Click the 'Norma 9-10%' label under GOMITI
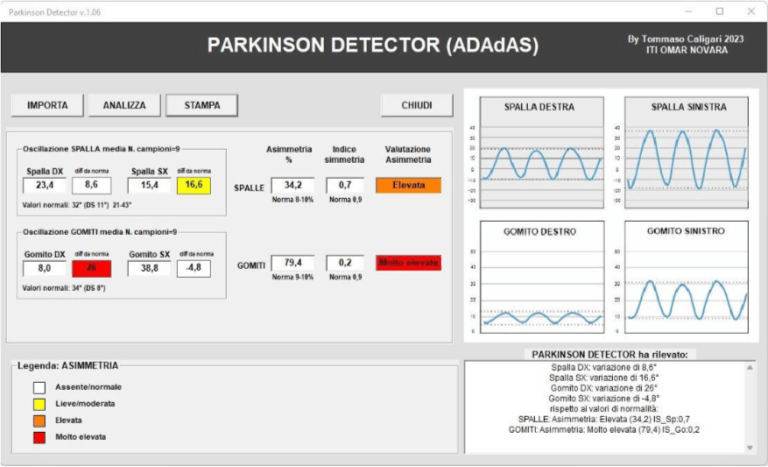This screenshot has width=768, height=467. (293, 277)
